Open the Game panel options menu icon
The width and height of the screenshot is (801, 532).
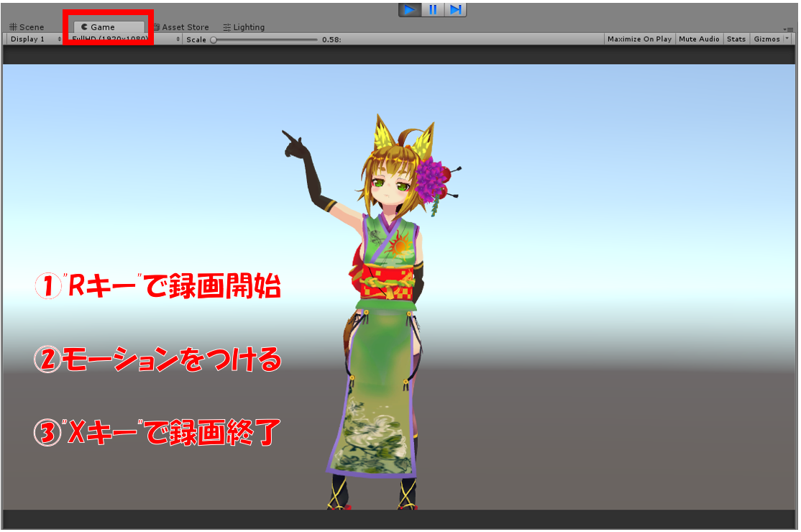pos(789,29)
